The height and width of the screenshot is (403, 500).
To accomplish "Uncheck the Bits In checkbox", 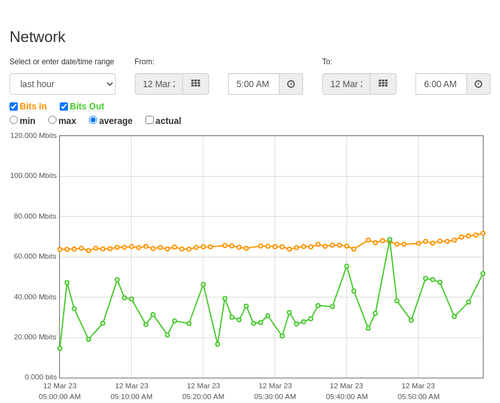I will [x=14, y=106].
